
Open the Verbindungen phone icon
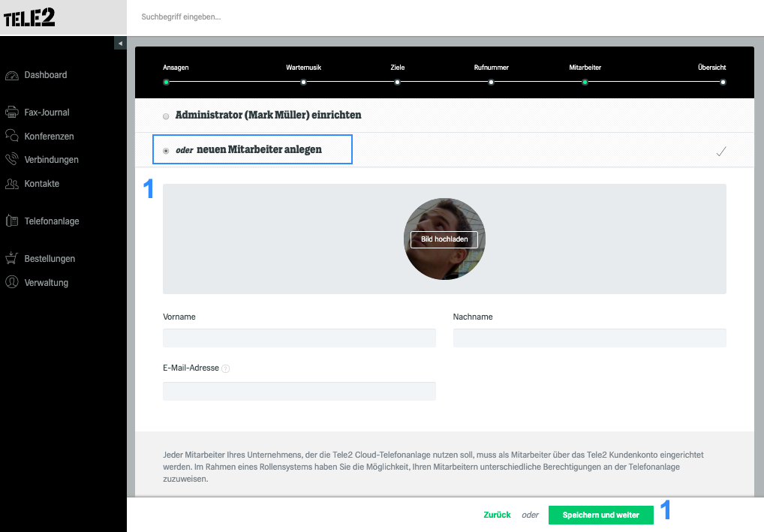pos(12,159)
